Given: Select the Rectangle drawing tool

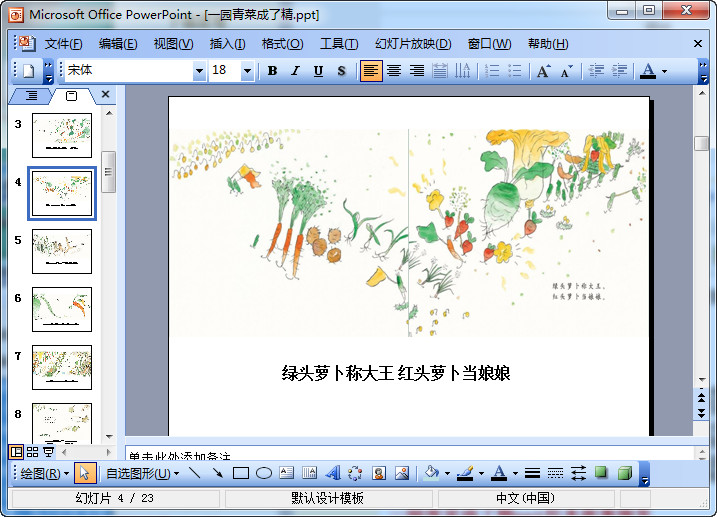Looking at the screenshot, I should click(241, 473).
